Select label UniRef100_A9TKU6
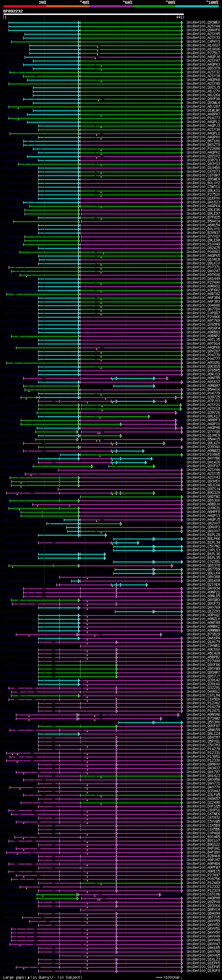The width and height of the screenshot is (222, 980). tap(203, 275)
